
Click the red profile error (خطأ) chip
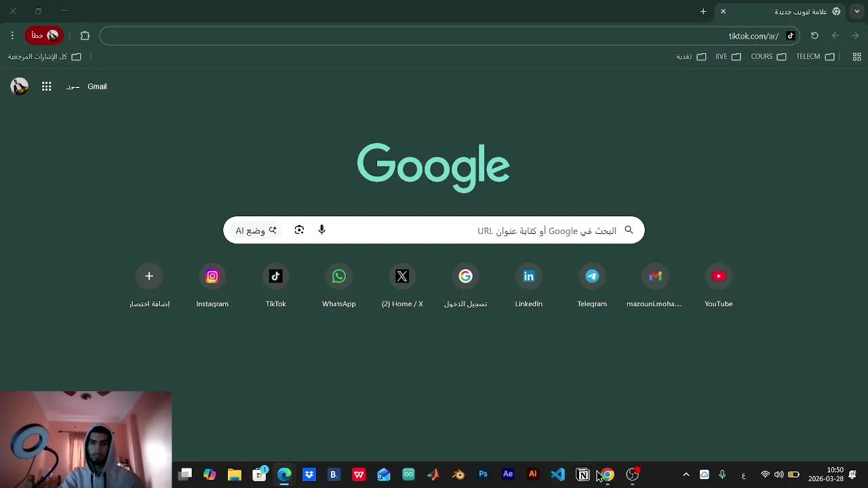pos(45,35)
